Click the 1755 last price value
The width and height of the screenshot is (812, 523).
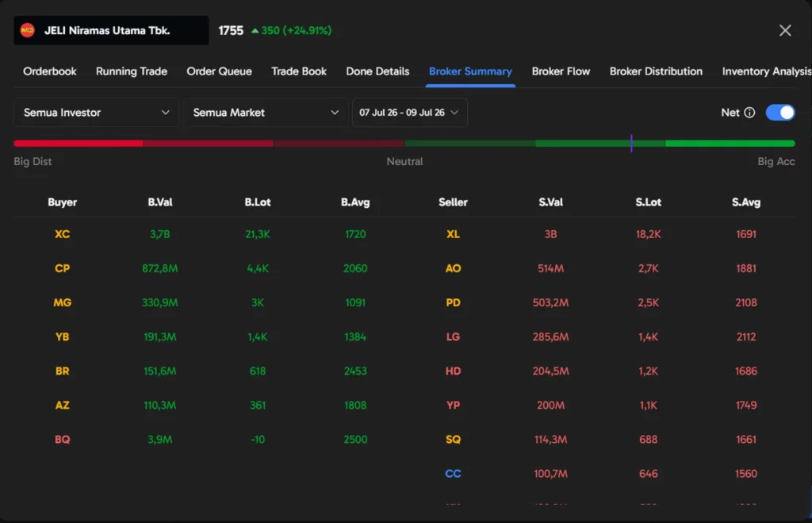(231, 31)
